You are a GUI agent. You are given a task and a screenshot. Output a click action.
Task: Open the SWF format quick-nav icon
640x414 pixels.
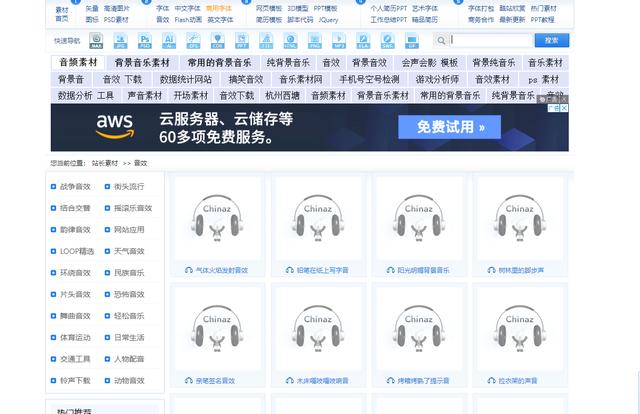387,41
